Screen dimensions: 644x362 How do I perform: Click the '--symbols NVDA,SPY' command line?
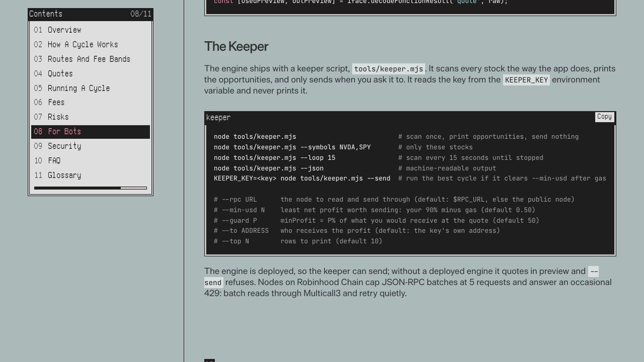pos(292,147)
